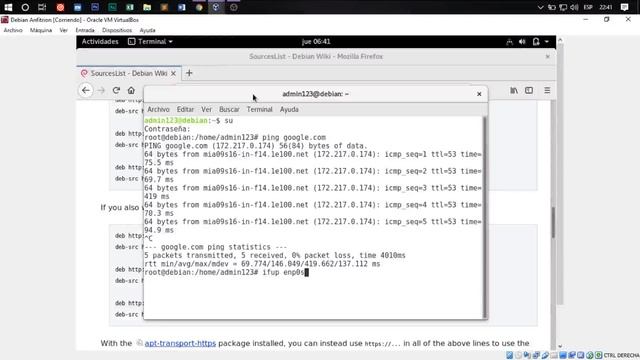
Task: Open VirtualBox Ver menu
Action: click(63, 30)
